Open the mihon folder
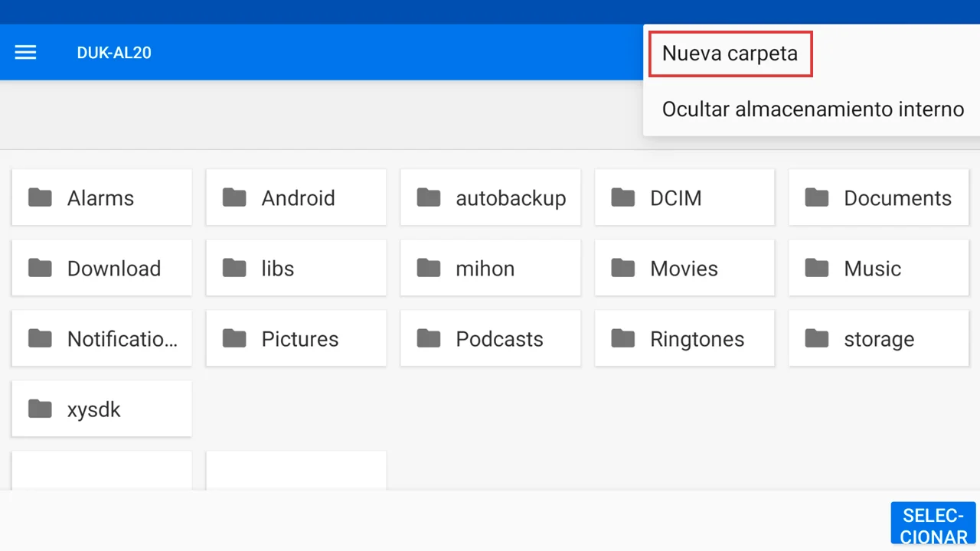 (490, 269)
